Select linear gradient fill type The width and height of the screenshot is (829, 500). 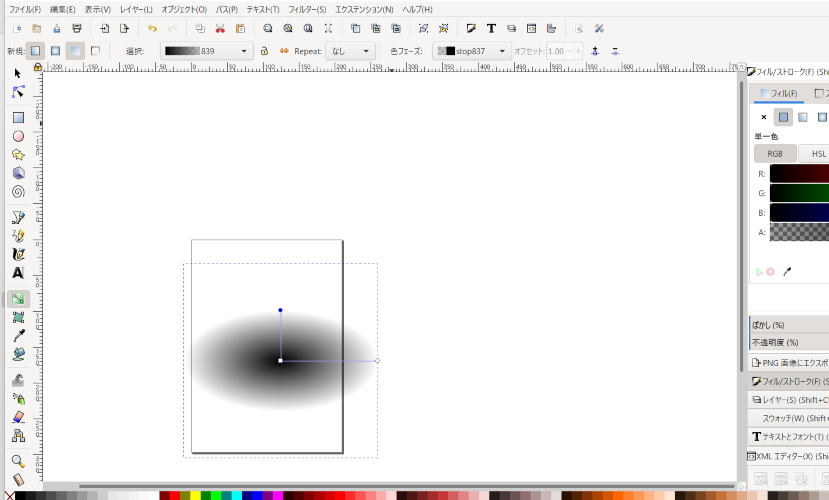803,117
